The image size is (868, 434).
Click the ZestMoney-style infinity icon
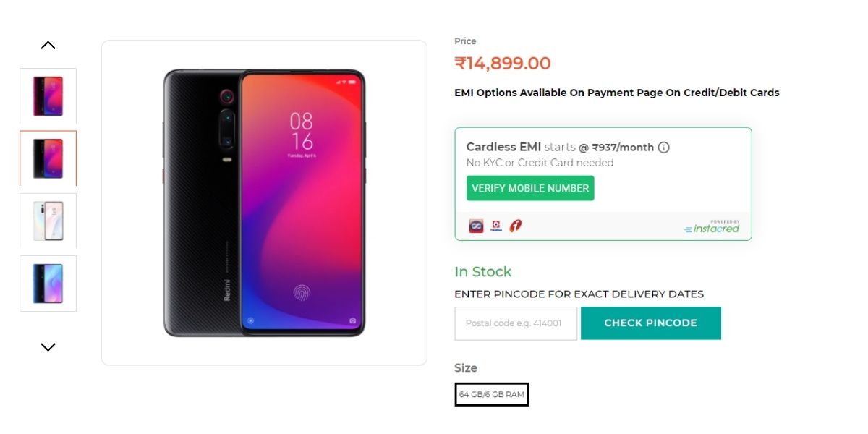pyautogui.click(x=476, y=226)
